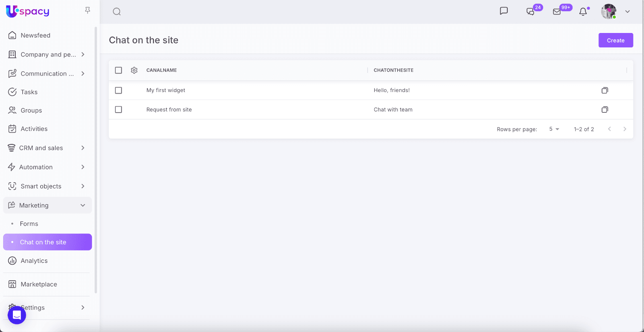Tick the checkbox for Request from site

(x=118, y=110)
